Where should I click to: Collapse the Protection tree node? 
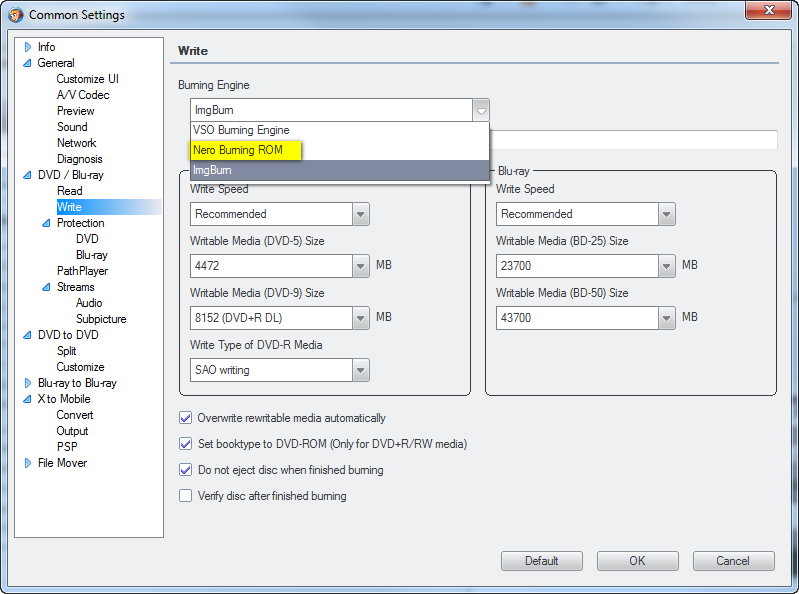46,223
